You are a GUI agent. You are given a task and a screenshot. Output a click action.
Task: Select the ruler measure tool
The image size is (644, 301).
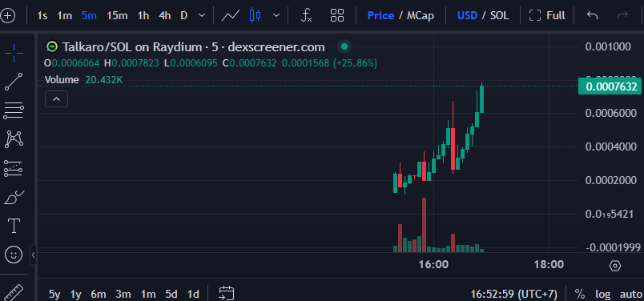coord(14,292)
